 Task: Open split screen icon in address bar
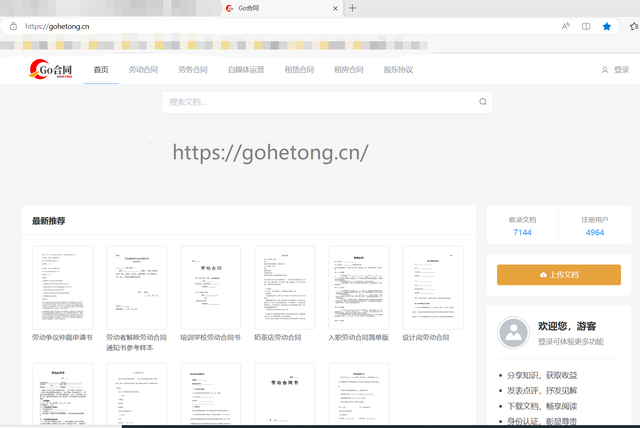(x=586, y=27)
